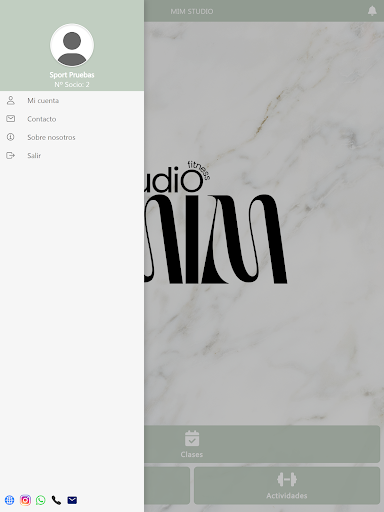Click the info icon beside Sobre nosotros

(11, 137)
